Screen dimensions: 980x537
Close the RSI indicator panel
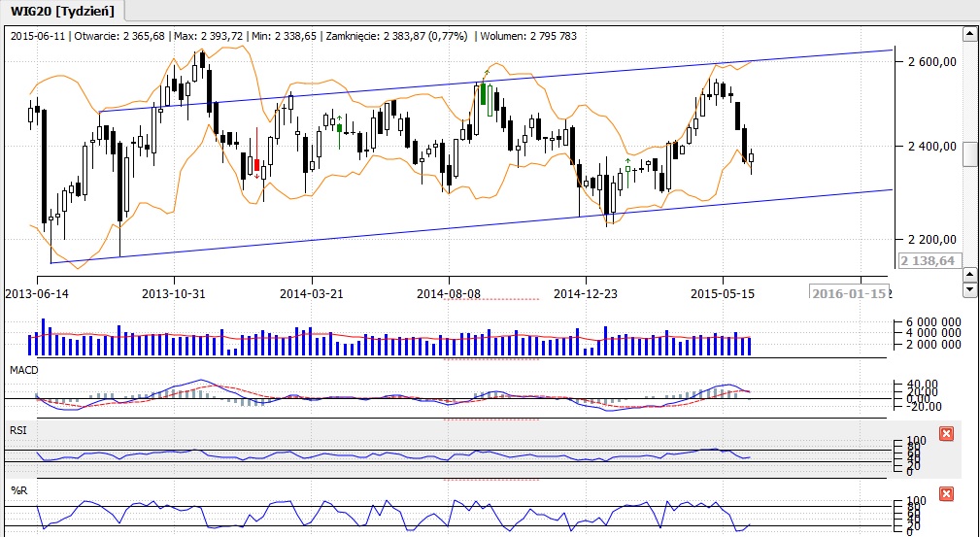click(x=947, y=433)
